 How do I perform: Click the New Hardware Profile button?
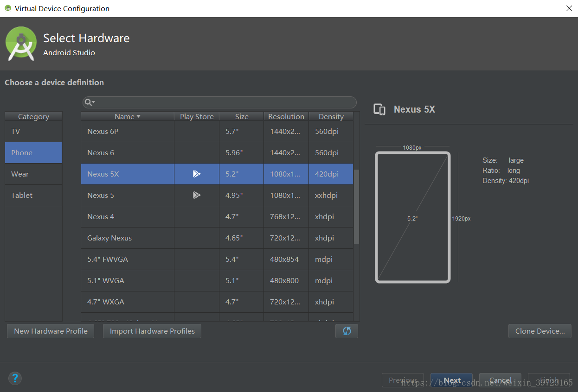(51, 331)
